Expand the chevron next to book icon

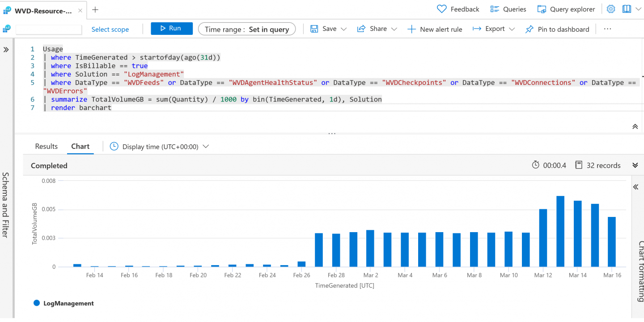click(x=638, y=9)
